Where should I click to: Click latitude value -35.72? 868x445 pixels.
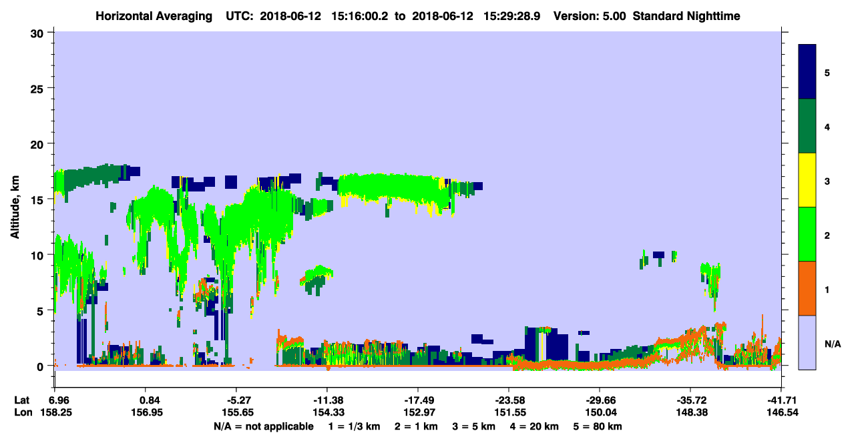pyautogui.click(x=690, y=400)
